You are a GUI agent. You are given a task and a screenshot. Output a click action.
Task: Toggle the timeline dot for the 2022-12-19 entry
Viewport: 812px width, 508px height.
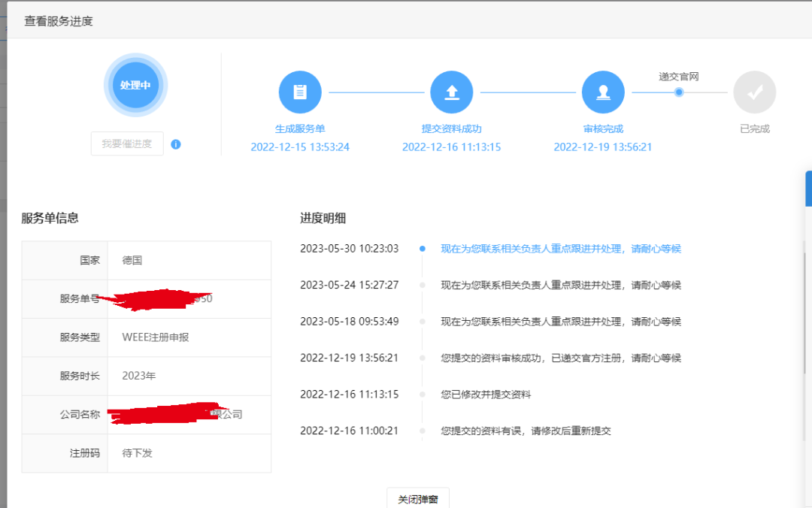[421, 358]
